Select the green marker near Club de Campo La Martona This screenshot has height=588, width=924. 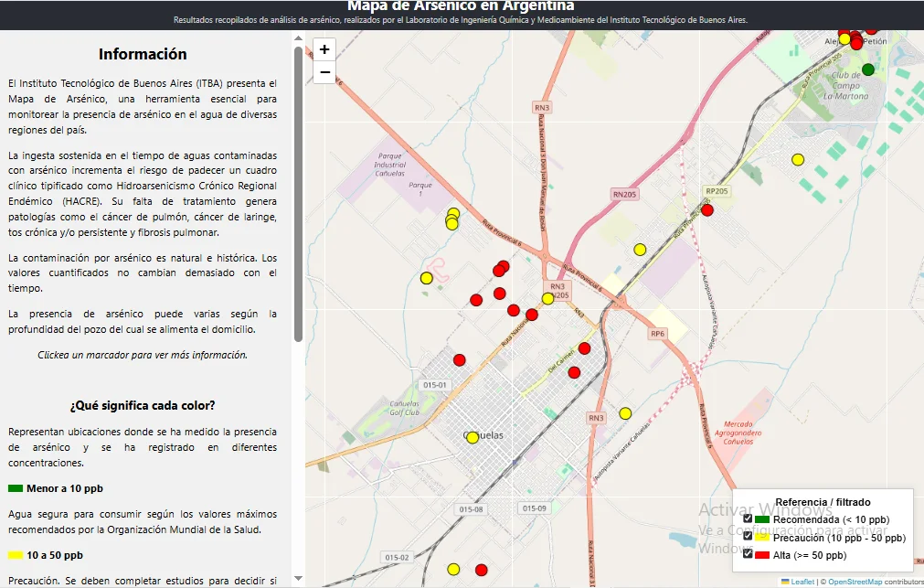pos(867,69)
